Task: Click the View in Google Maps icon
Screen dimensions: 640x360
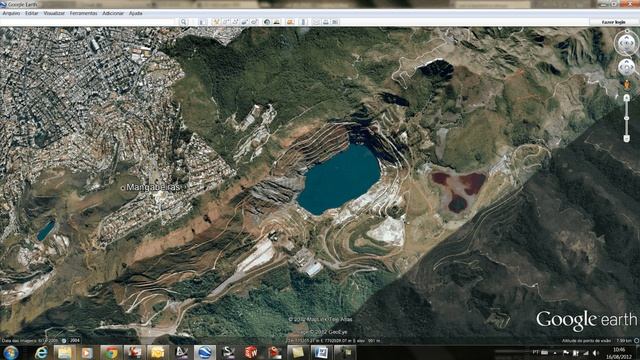Action: [335, 22]
